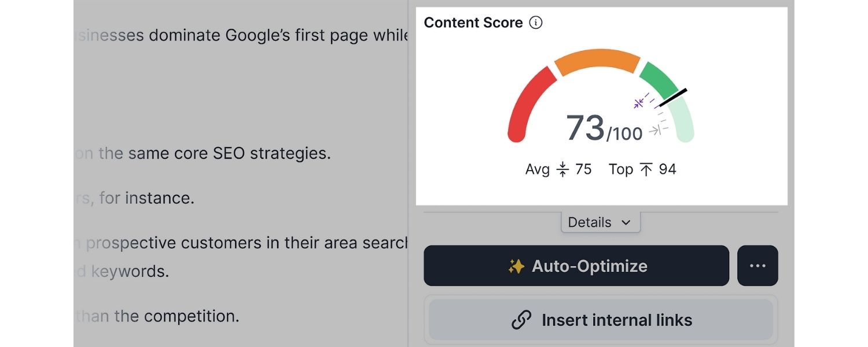Click the Content Score heading
This screenshot has width=868, height=347.
point(473,23)
